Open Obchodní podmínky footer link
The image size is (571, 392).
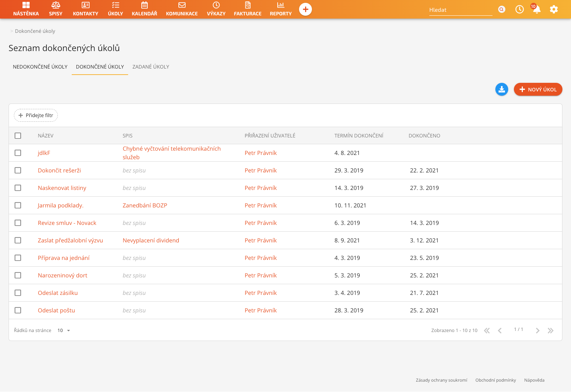496,380
